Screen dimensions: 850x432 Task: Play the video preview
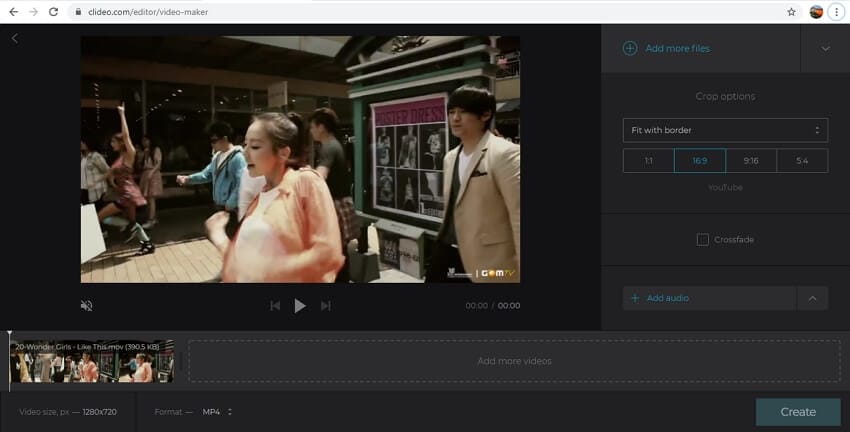299,306
